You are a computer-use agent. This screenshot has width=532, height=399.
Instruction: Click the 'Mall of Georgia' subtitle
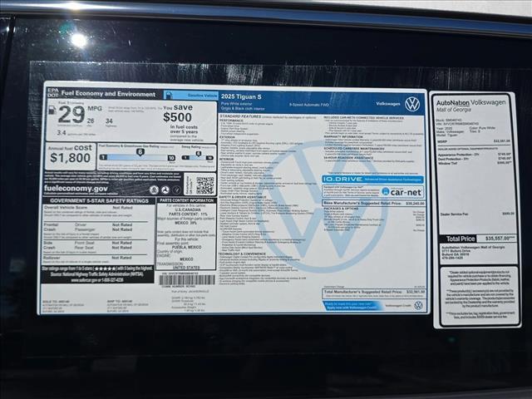point(454,110)
